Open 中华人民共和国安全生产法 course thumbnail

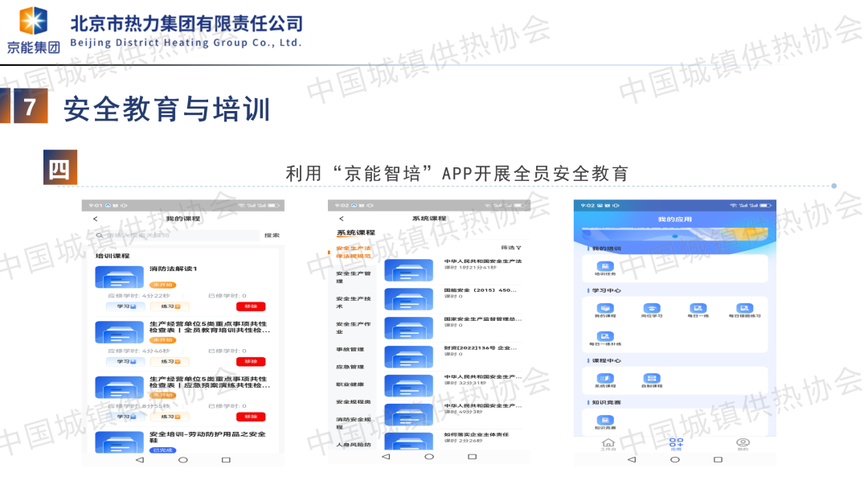coord(408,270)
